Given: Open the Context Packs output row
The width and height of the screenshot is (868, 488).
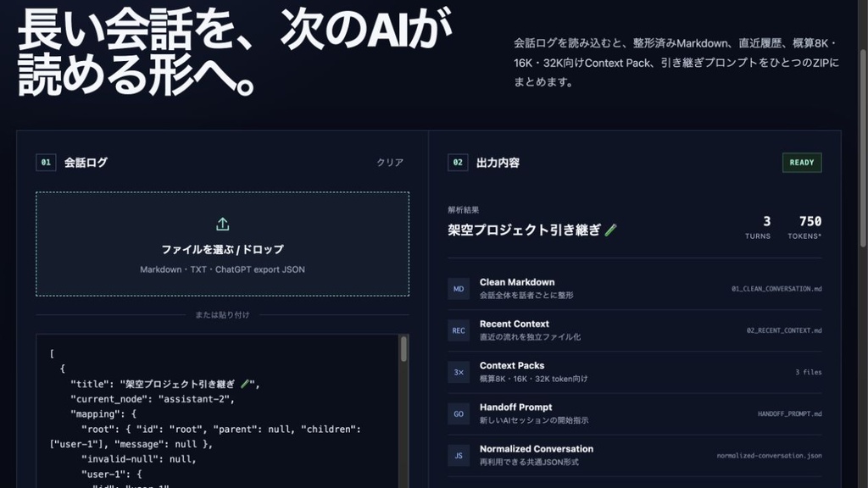Looking at the screenshot, I should [634, 373].
